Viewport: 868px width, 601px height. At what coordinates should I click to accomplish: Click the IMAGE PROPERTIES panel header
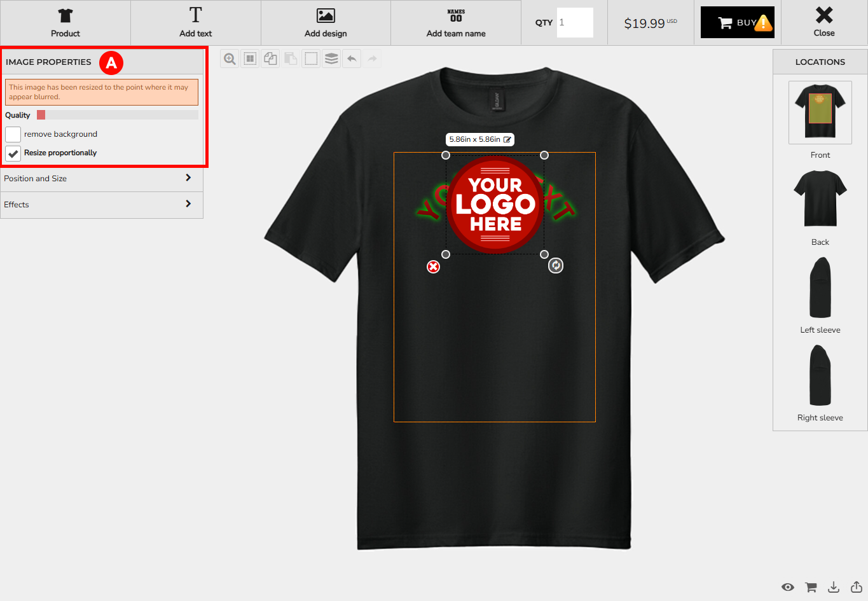point(102,62)
